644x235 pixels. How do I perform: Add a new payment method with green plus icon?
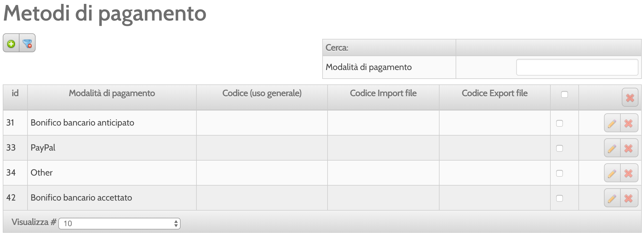point(11,43)
